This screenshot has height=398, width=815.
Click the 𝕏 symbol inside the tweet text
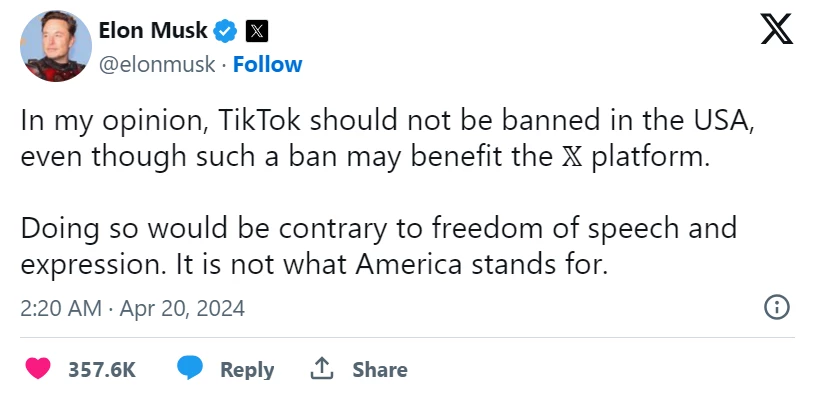572,157
